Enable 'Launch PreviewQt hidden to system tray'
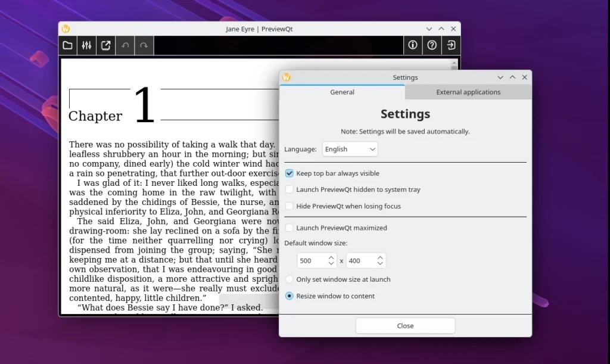610x364 pixels. (288, 189)
